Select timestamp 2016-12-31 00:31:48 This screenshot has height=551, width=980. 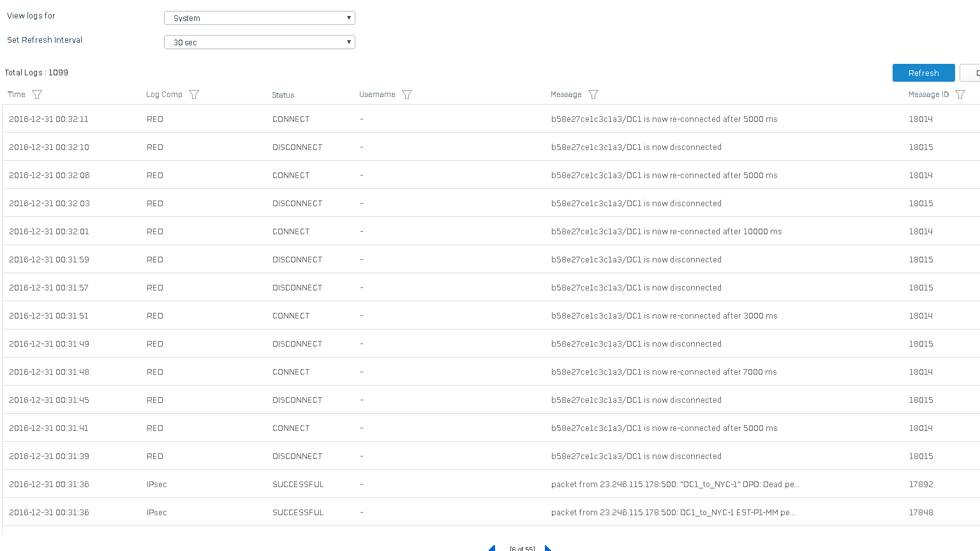(49, 372)
